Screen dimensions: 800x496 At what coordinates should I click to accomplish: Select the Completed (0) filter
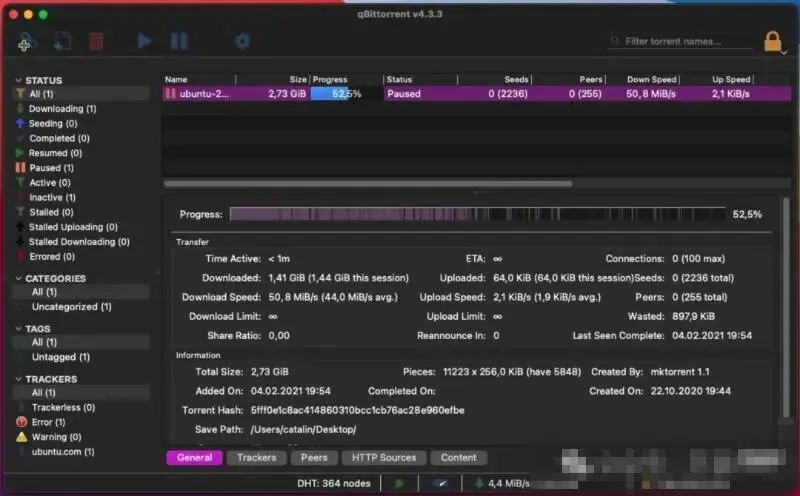pyautogui.click(x=82, y=138)
